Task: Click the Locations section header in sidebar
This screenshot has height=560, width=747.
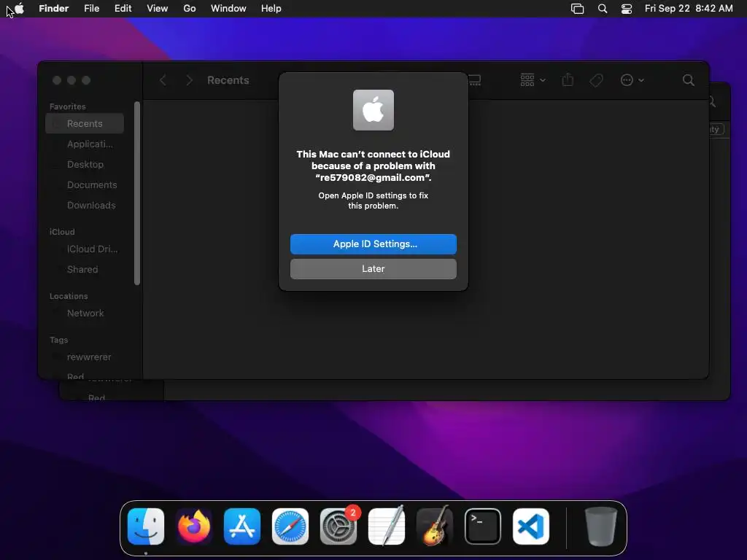Action: click(x=69, y=296)
